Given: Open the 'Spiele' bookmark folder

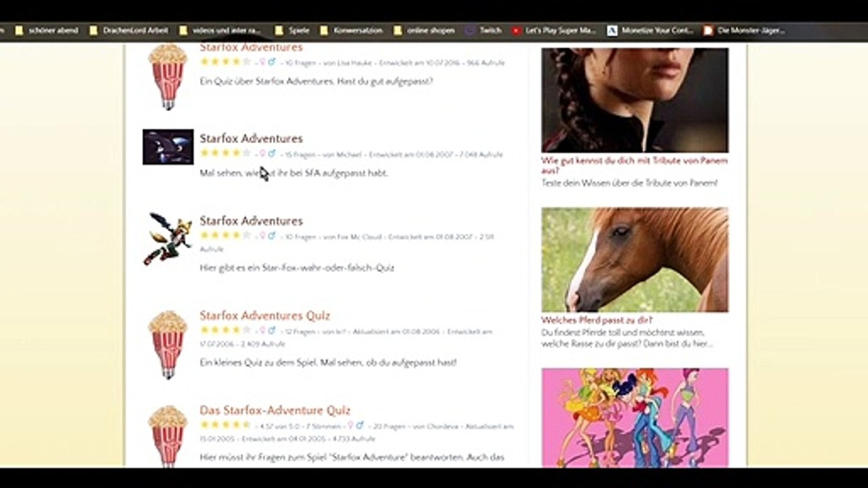Looking at the screenshot, I should (292, 30).
